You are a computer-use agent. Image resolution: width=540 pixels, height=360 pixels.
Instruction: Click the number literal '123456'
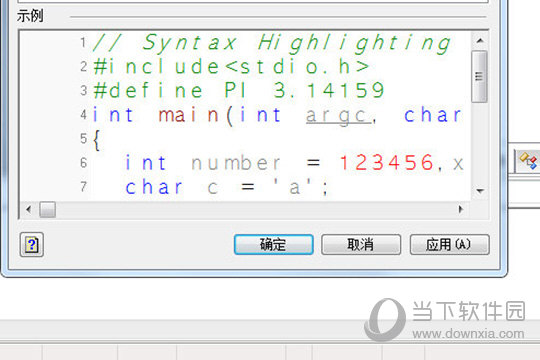point(386,163)
